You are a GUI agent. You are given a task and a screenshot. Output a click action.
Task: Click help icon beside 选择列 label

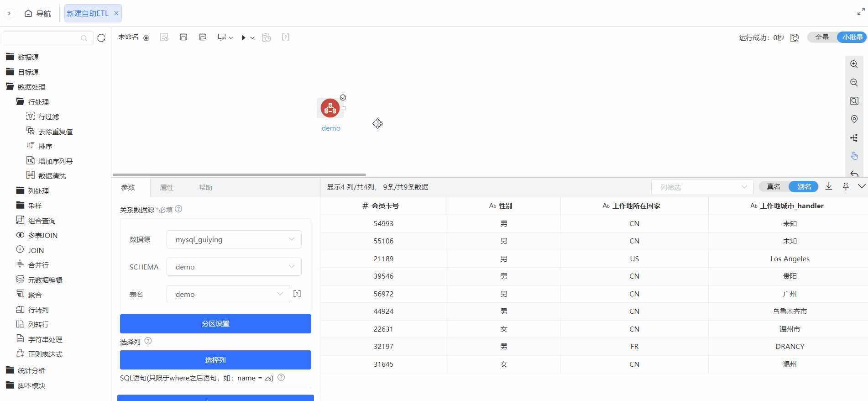point(148,341)
